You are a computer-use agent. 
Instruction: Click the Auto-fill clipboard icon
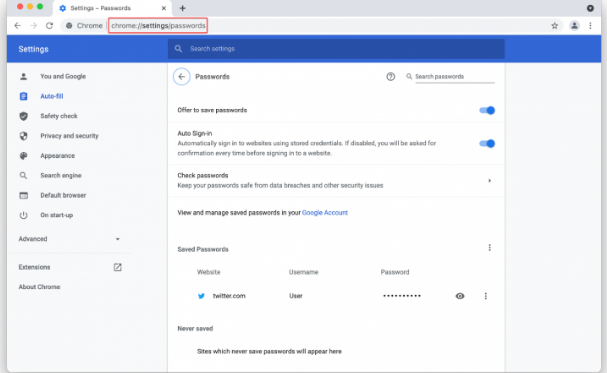click(24, 96)
